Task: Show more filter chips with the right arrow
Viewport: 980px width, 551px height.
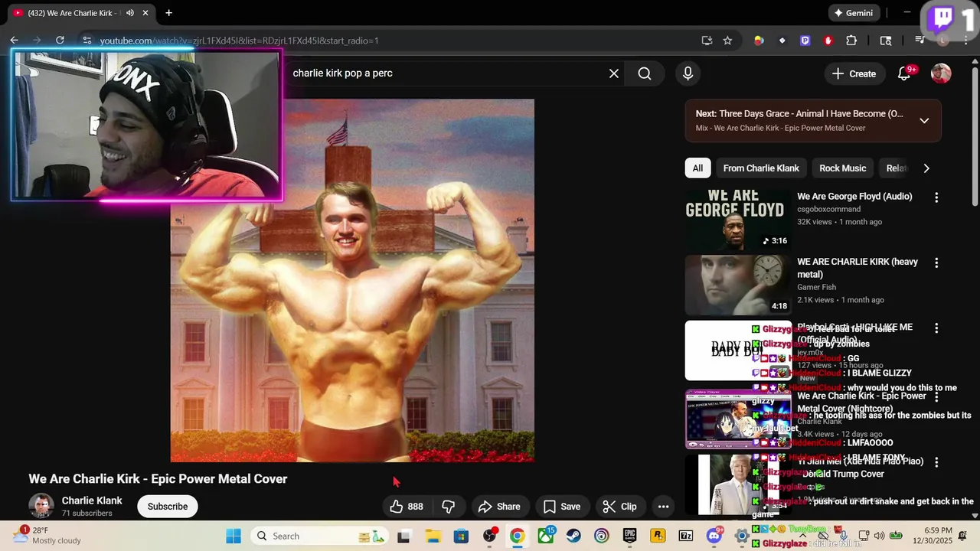Action: (x=926, y=168)
